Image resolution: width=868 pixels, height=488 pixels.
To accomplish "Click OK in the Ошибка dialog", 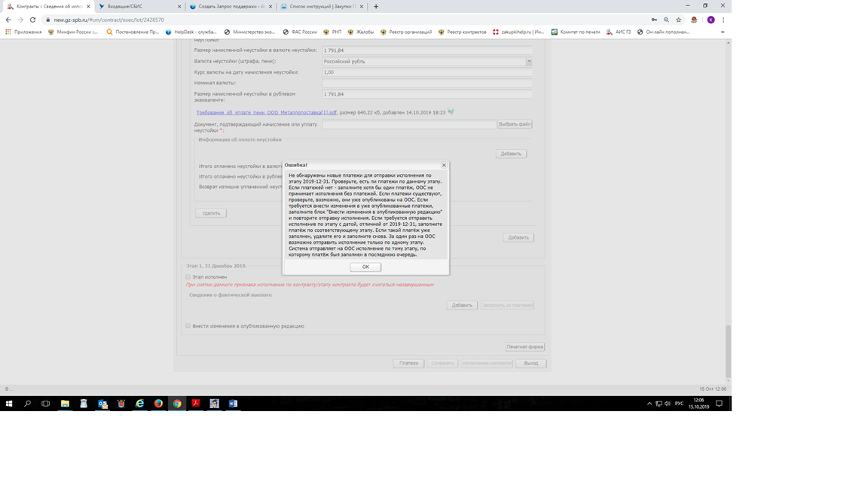I will (x=365, y=267).
